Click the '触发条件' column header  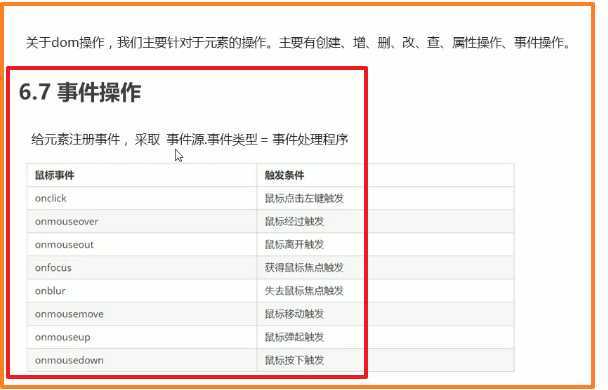click(x=385, y=175)
